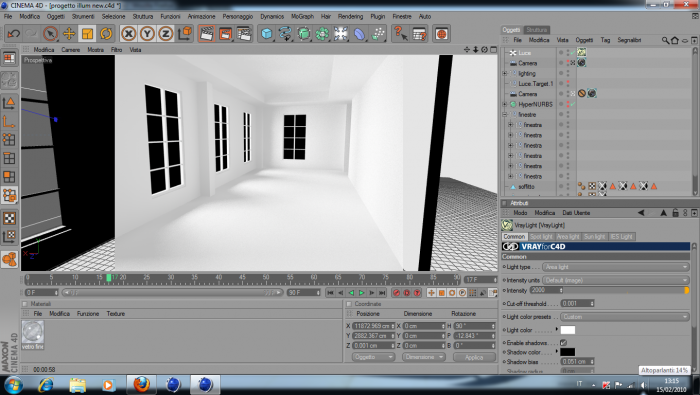Select the object axis tool in left toolbar

(9, 121)
